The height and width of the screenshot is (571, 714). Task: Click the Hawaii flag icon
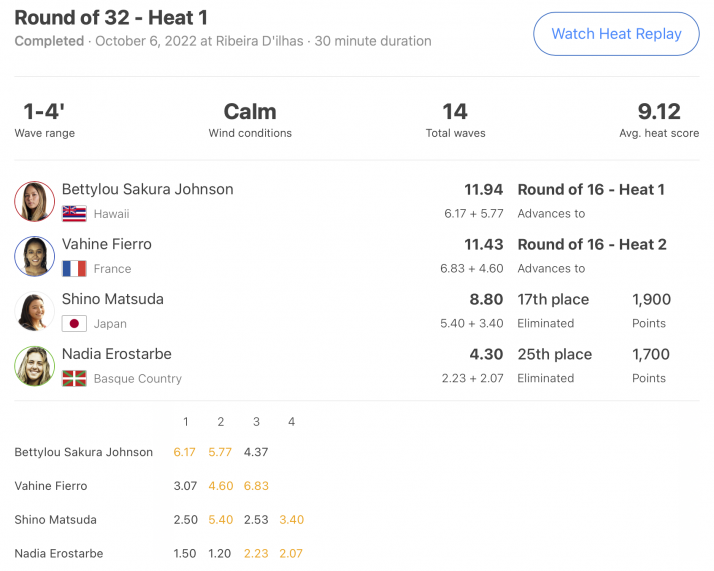click(x=74, y=214)
